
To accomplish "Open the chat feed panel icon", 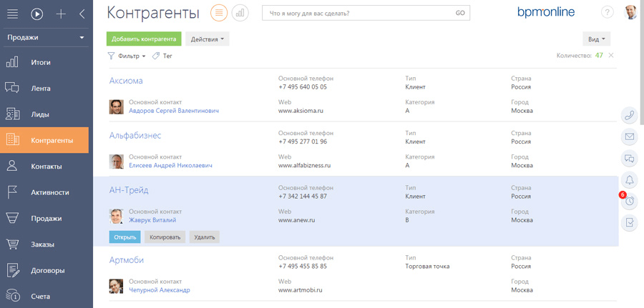I will point(629,159).
